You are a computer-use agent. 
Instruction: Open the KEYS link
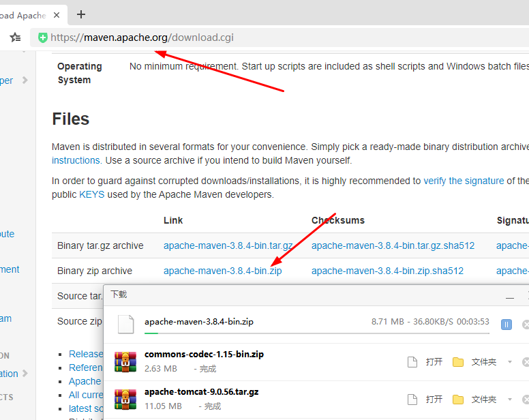[92, 194]
